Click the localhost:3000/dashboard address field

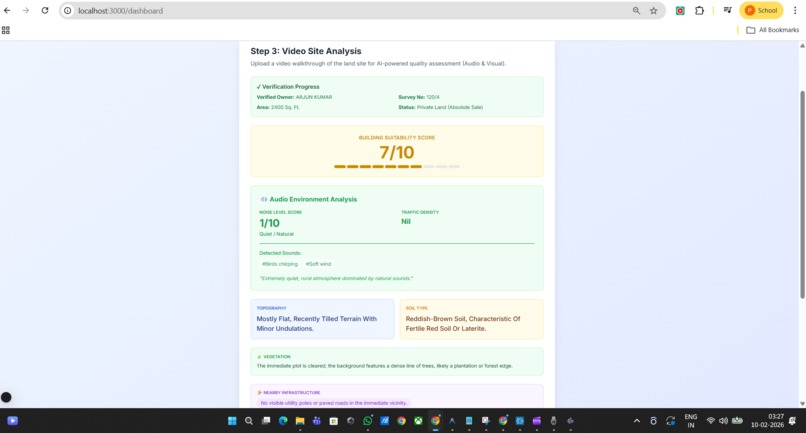pyautogui.click(x=120, y=10)
